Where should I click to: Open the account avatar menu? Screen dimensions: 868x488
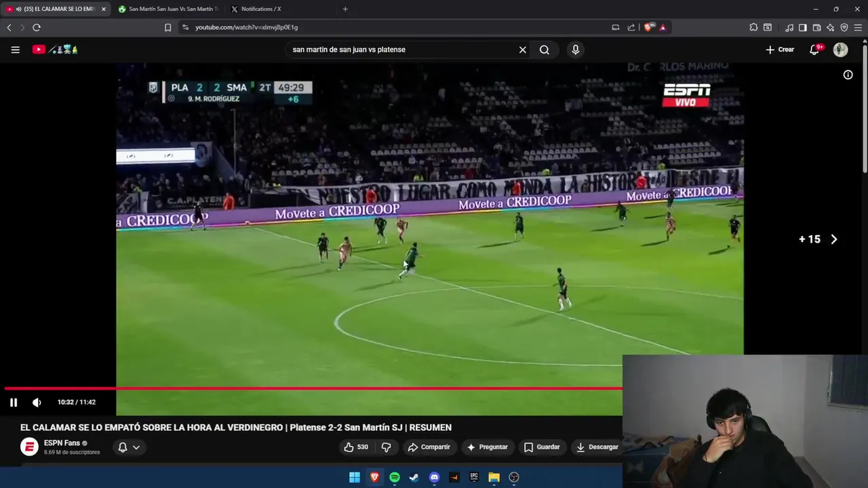pos(840,49)
